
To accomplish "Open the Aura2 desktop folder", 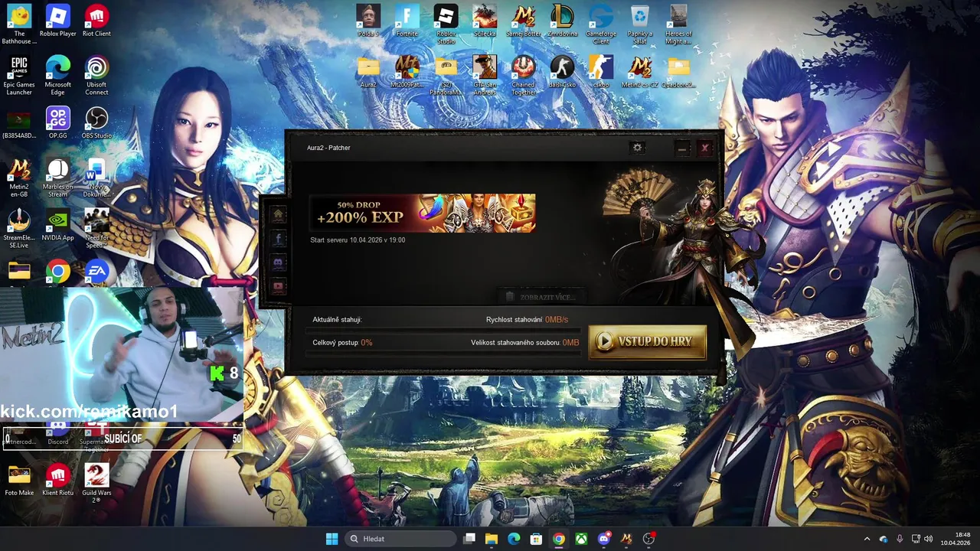I will point(368,72).
